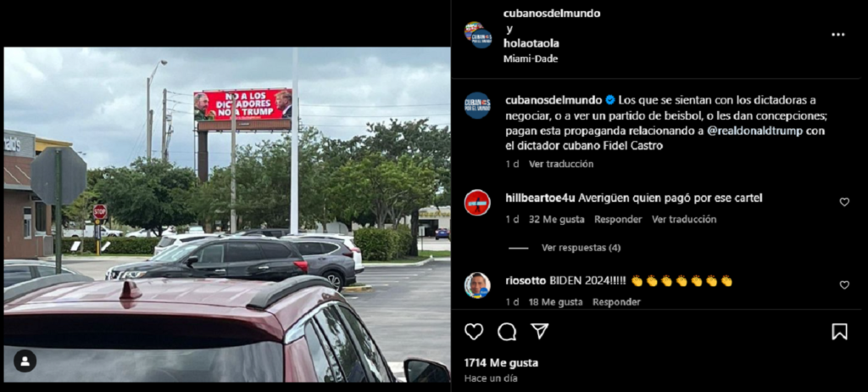Save post with bookmark icon
The height and width of the screenshot is (392, 868).
point(839,332)
